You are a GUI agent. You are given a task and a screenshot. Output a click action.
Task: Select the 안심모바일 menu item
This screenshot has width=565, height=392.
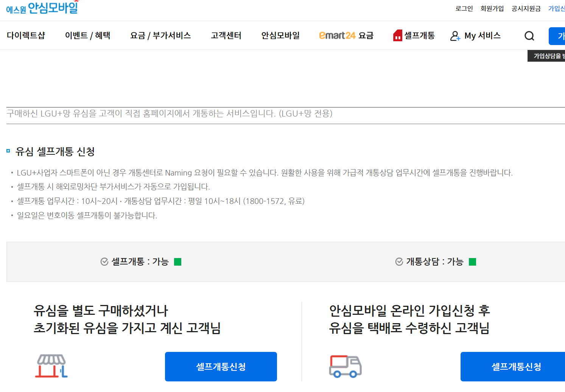(x=280, y=36)
